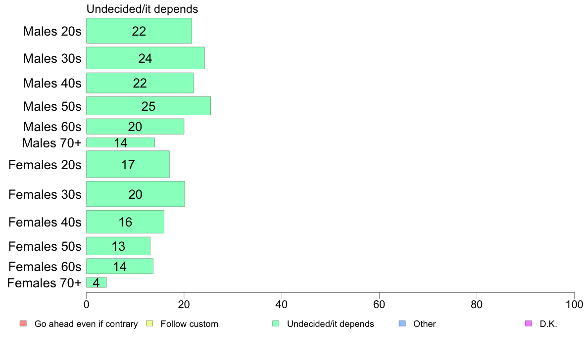The width and height of the screenshot is (588, 364).
Task: Click the Females 60s axis label
Action: (45, 267)
